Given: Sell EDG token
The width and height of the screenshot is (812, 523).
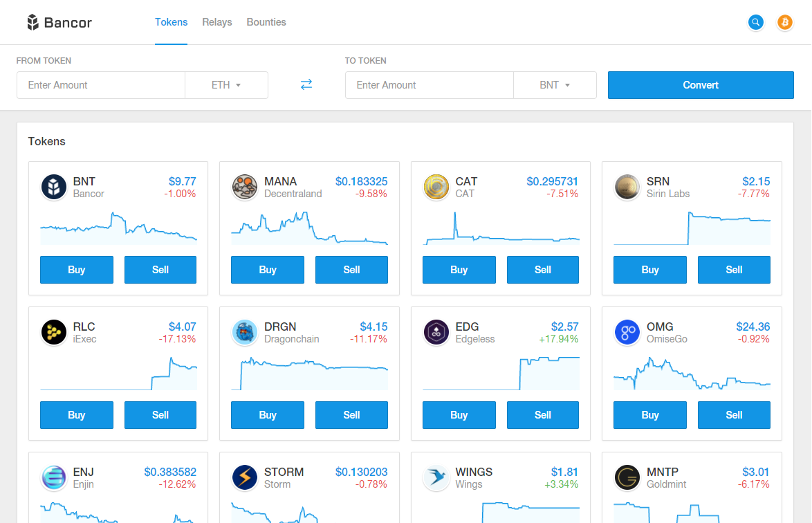Looking at the screenshot, I should tap(543, 415).
